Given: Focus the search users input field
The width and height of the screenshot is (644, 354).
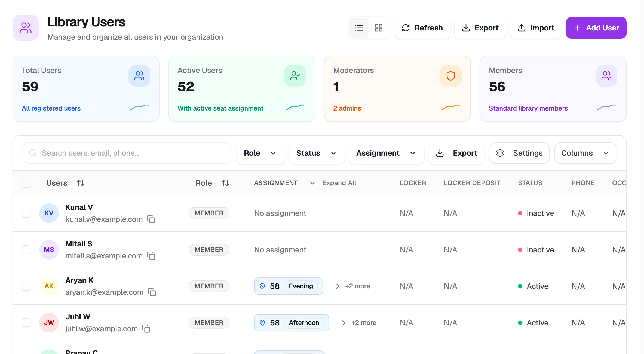Looking at the screenshot, I should pyautogui.click(x=127, y=153).
